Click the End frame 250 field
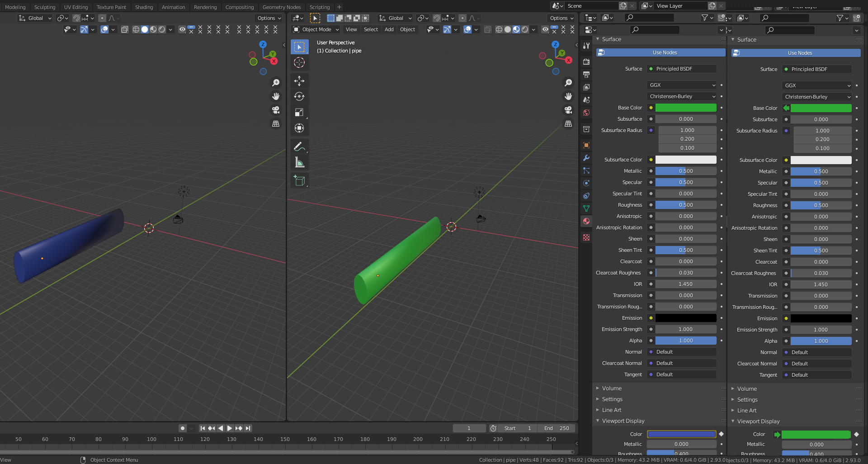The height and width of the screenshot is (464, 868). point(557,428)
